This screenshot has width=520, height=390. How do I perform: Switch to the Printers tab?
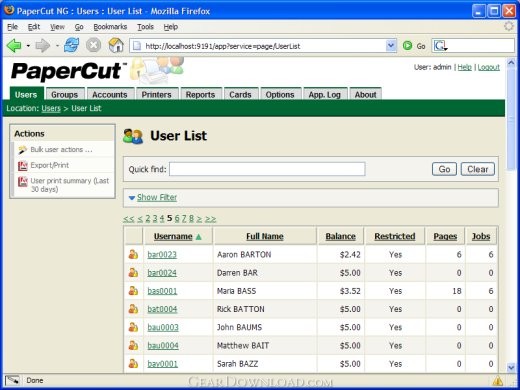pyautogui.click(x=156, y=94)
